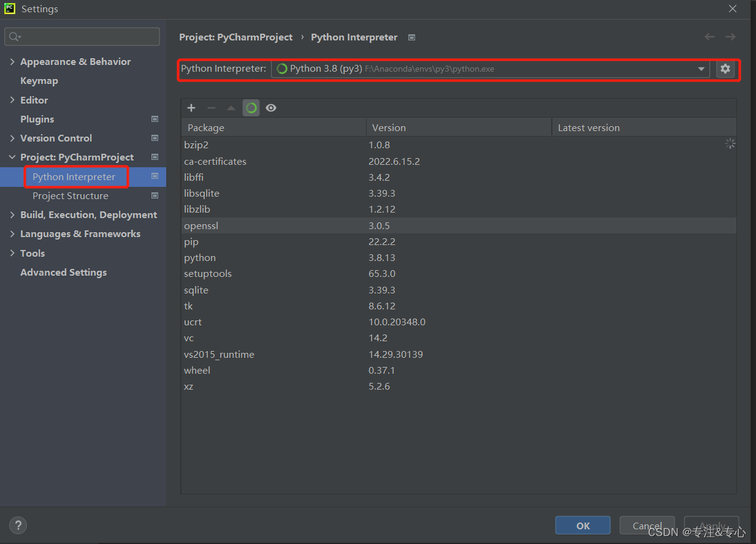This screenshot has height=544, width=756.
Task: Select the libffi package row
Action: [x=459, y=177]
